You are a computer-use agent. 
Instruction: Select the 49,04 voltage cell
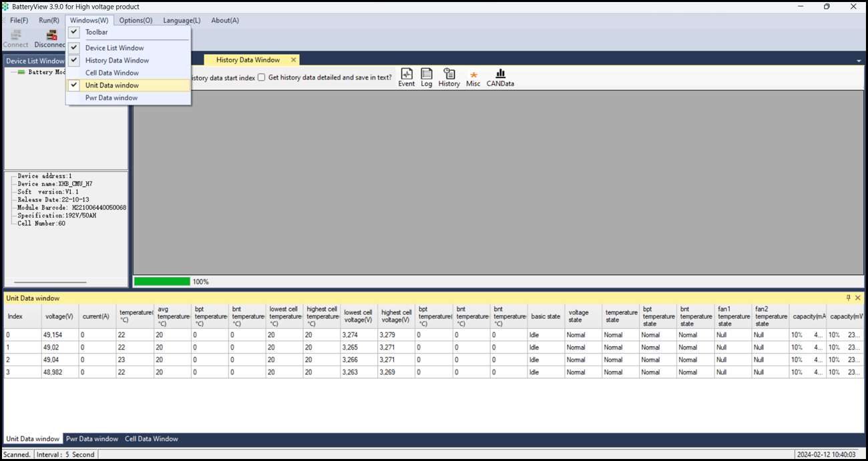pyautogui.click(x=60, y=360)
